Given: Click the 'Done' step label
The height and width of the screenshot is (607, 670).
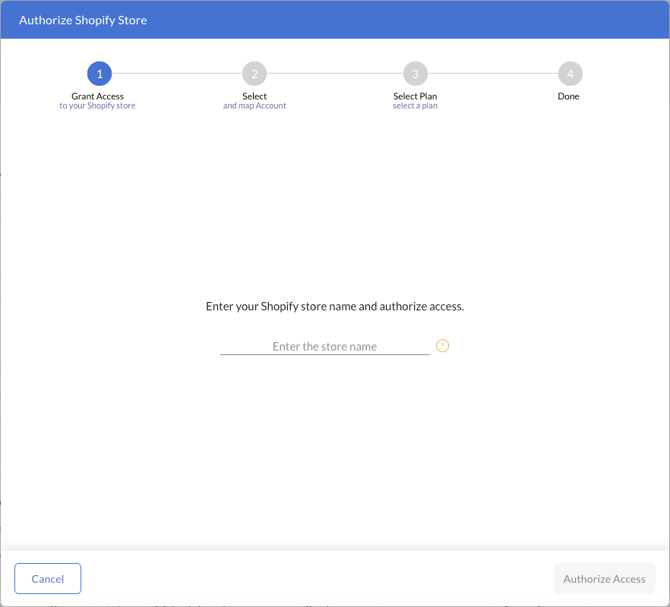Looking at the screenshot, I should point(568,96).
